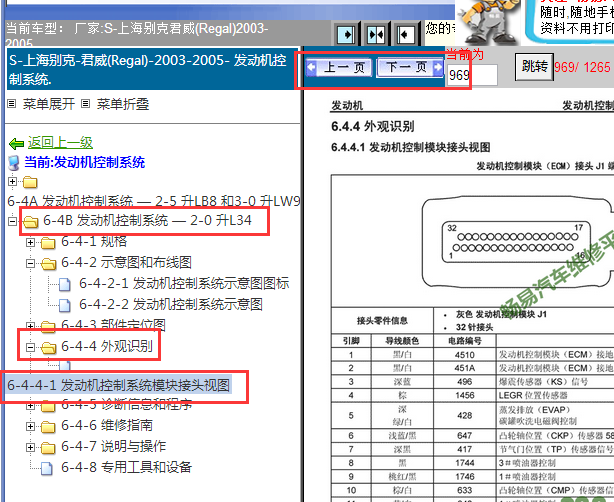The image size is (614, 502).
Task: Open 6-4-2-1 发动机控制系统示意图图标 page
Action: coord(184,283)
